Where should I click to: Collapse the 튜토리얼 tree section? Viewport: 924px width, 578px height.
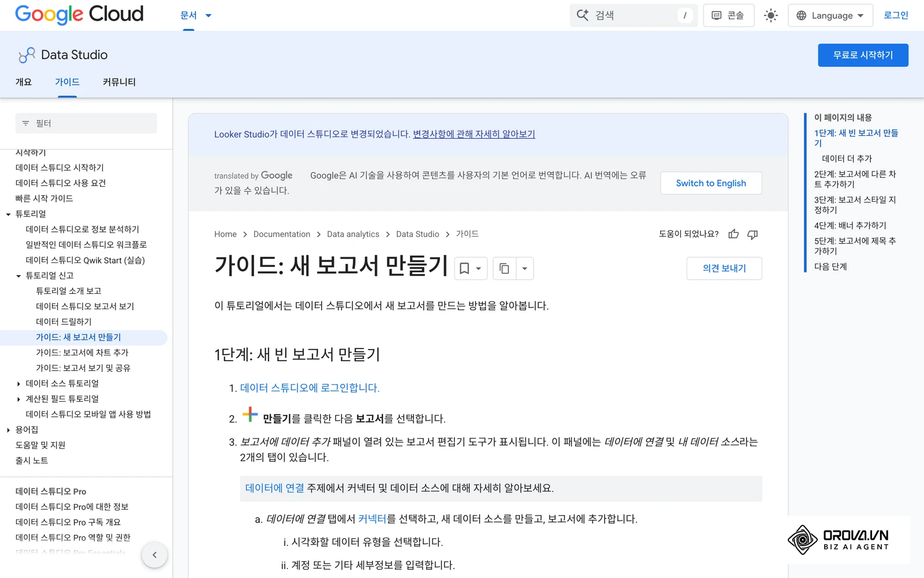coord(9,214)
